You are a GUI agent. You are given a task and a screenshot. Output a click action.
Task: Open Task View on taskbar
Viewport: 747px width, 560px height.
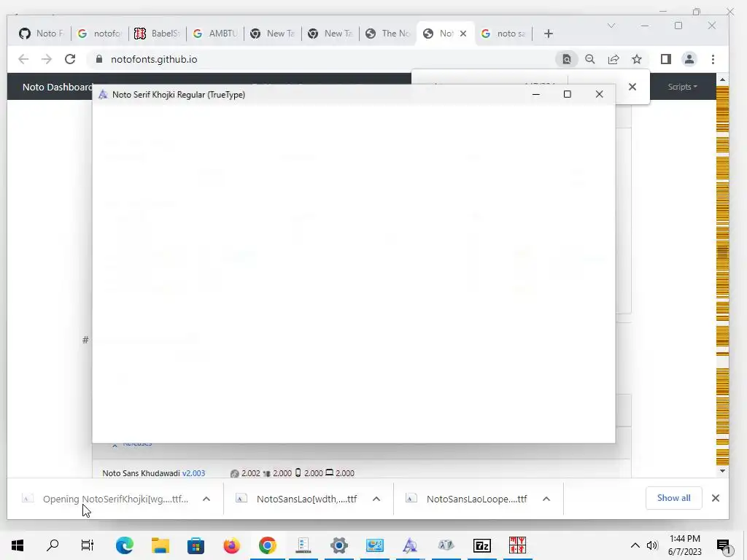click(88, 545)
